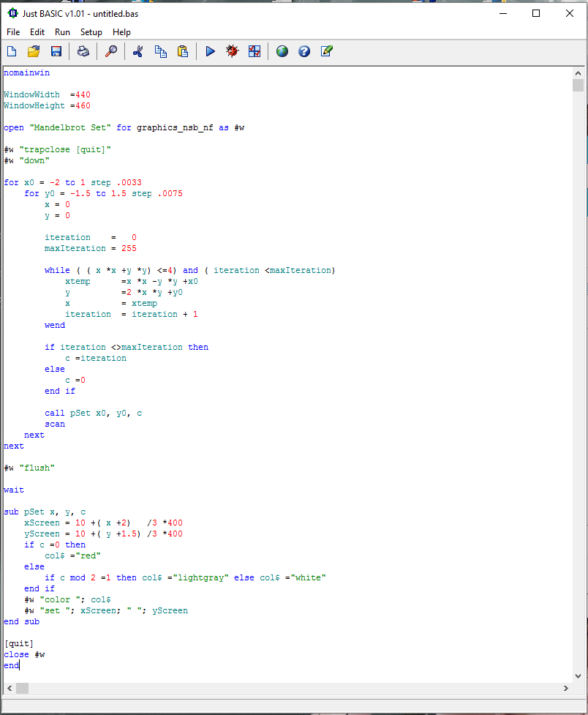Cut the selected text
This screenshot has height=715, width=588.
(x=137, y=50)
